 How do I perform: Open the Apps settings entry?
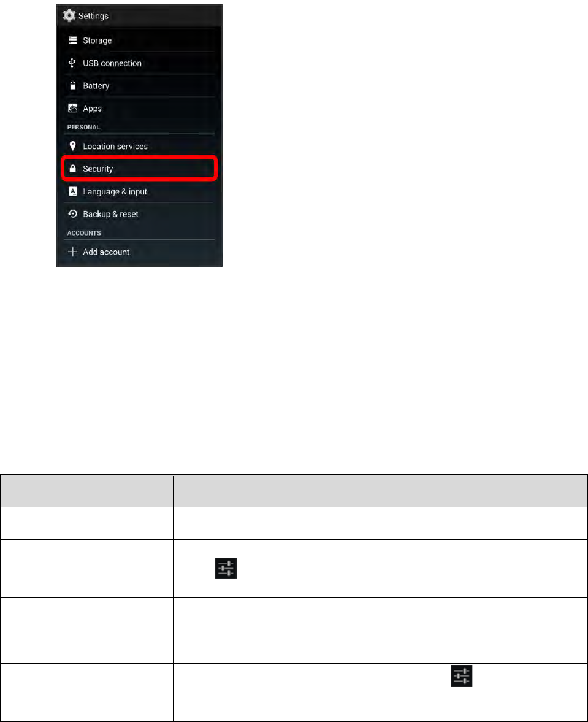click(139, 108)
